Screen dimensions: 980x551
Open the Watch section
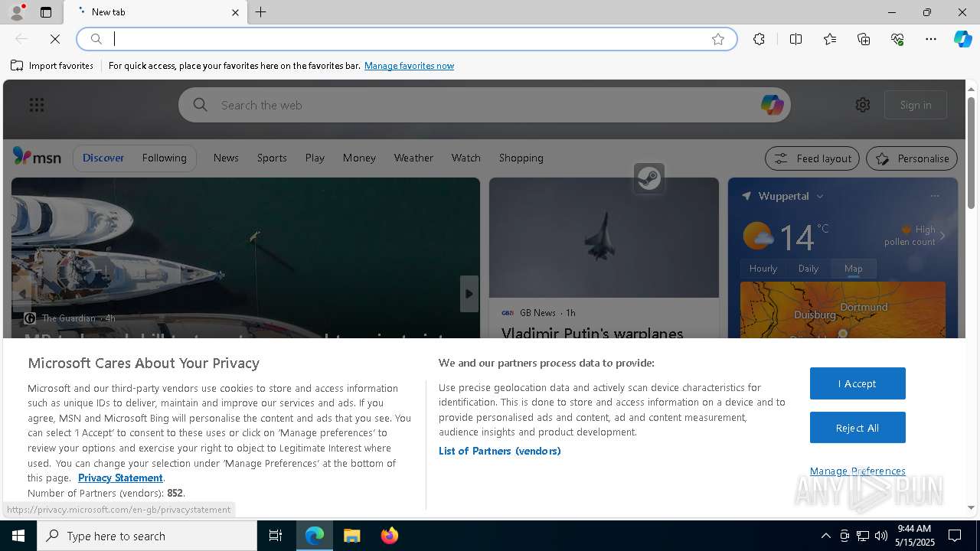coord(465,158)
